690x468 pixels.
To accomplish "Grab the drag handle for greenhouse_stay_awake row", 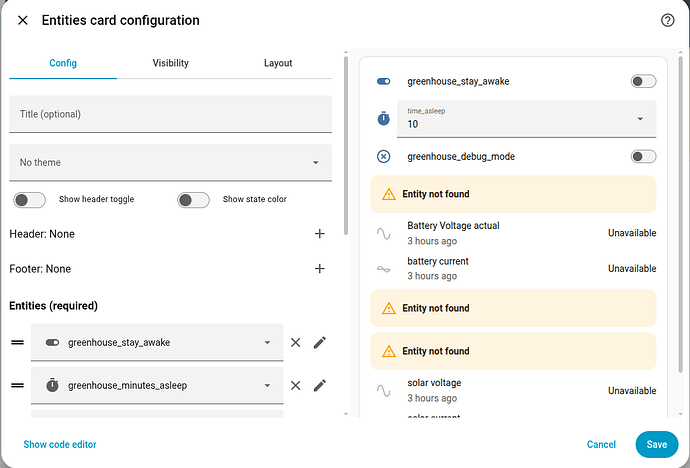I will point(18,342).
